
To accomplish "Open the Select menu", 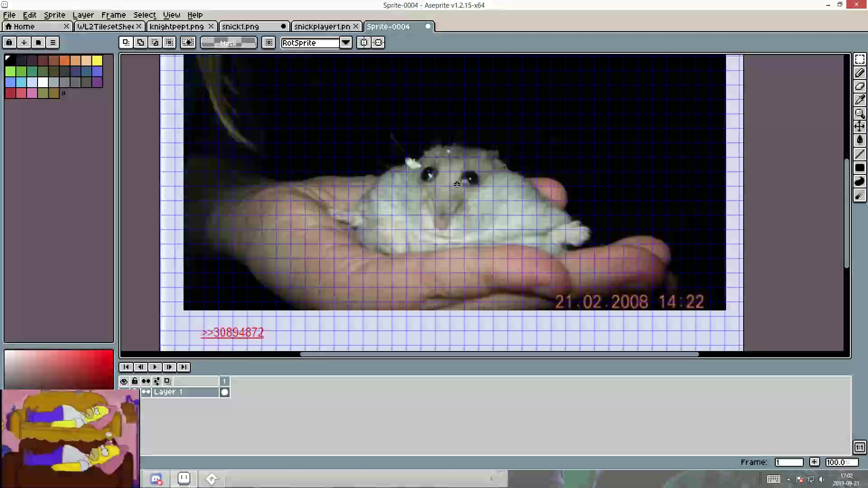I will tap(144, 15).
